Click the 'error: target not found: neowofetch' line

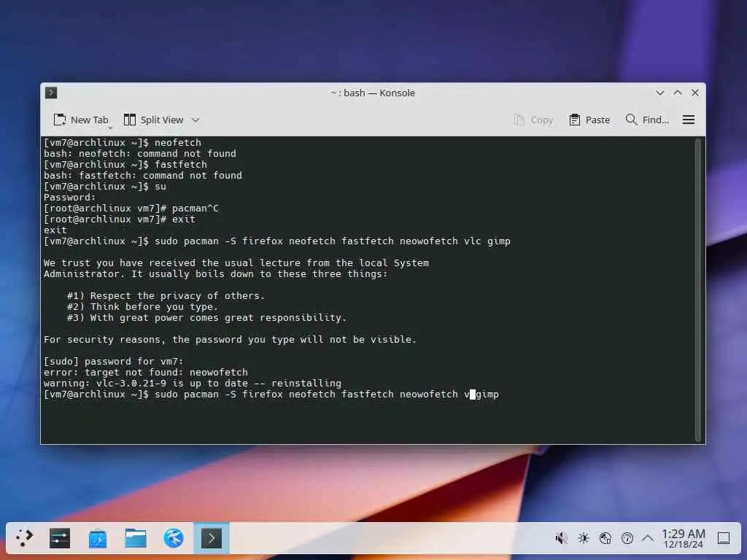point(145,372)
